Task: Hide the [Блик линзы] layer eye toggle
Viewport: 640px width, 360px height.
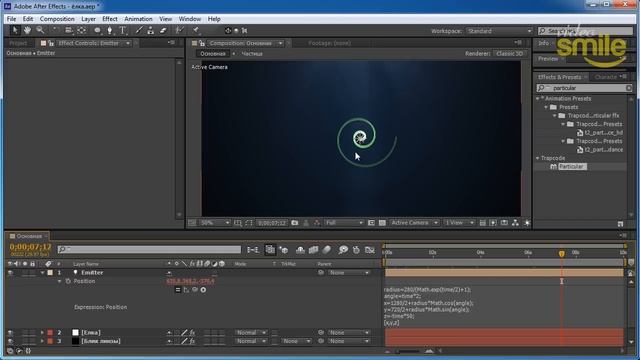Action: (x=10, y=341)
